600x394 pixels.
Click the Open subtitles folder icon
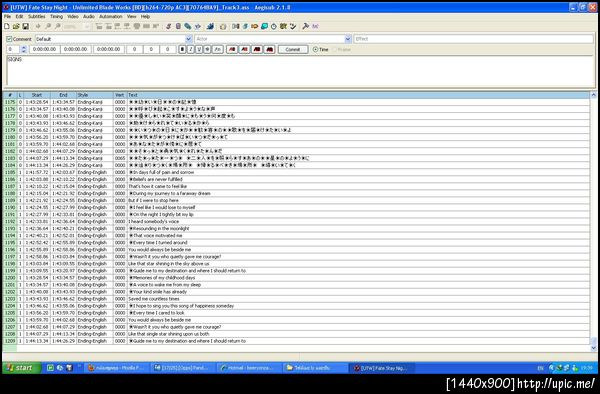point(16,26)
